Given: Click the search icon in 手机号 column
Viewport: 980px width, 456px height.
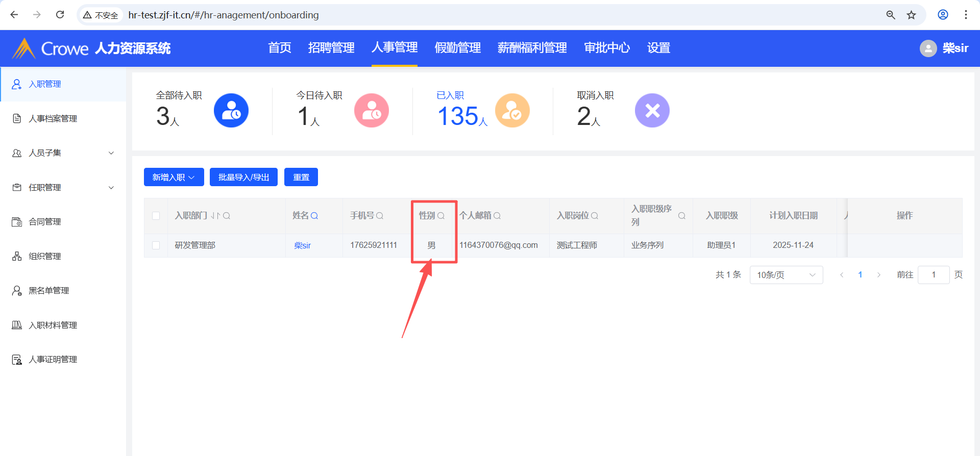Looking at the screenshot, I should pyautogui.click(x=380, y=216).
